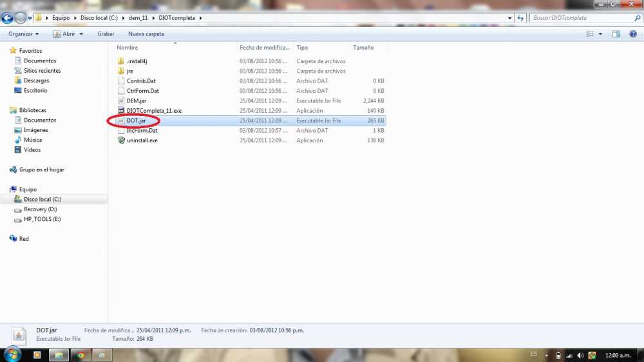Open Red in the navigation pane
The height and width of the screenshot is (362, 644).
click(x=24, y=238)
